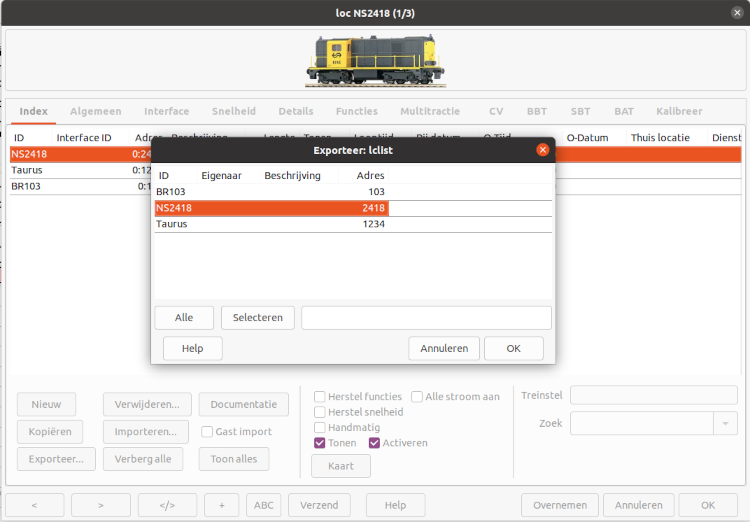750x522 pixels.
Task: Open Help in the export dialog
Action: click(x=192, y=348)
